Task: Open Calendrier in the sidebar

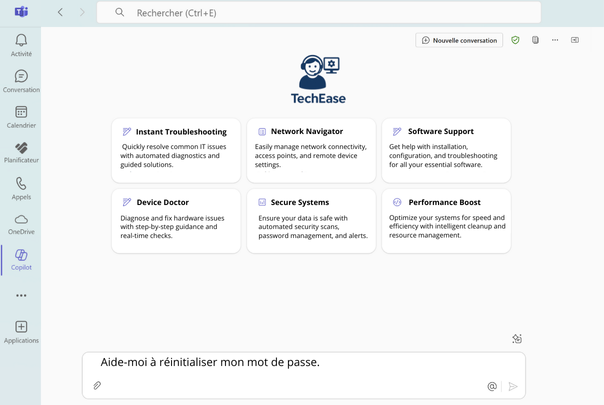Action: 21,117
